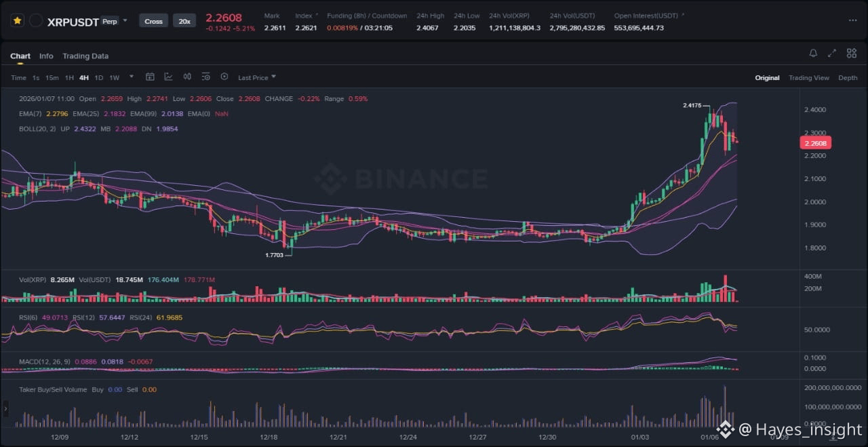The image size is (868, 447).
Task: Select the 1D interval
Action: click(x=99, y=78)
